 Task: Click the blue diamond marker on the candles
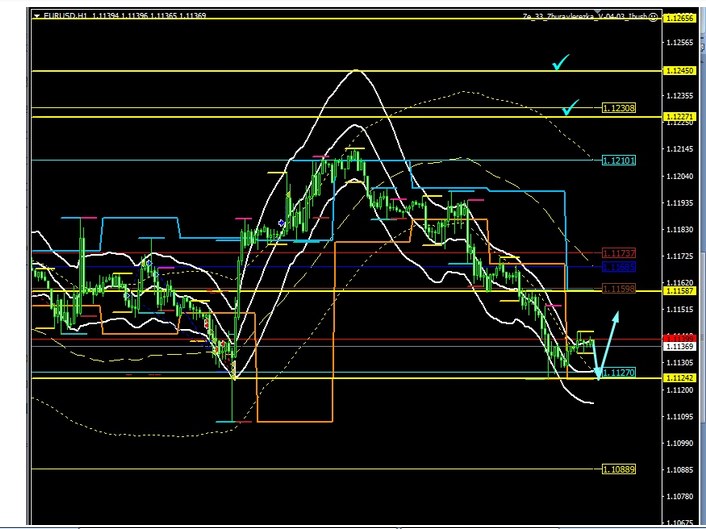[x=281, y=223]
